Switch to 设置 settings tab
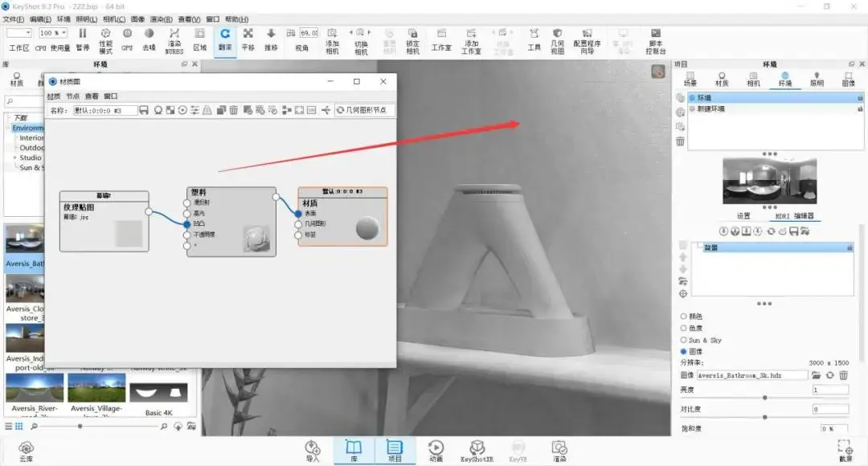This screenshot has width=868, height=466. click(743, 216)
